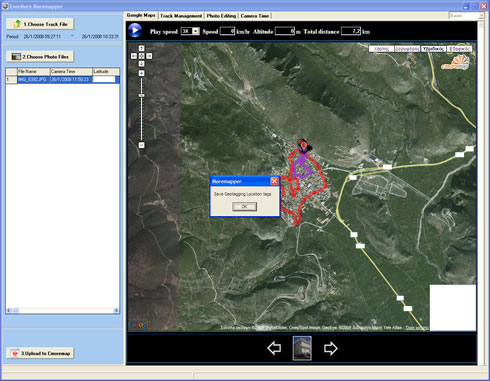Click the 1.Choose Track File button
This screenshot has height=381, width=490.
coord(40,24)
